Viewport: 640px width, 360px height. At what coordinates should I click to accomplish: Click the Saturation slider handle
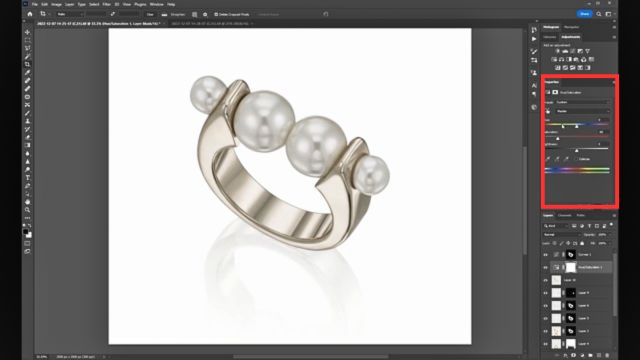coord(558,139)
